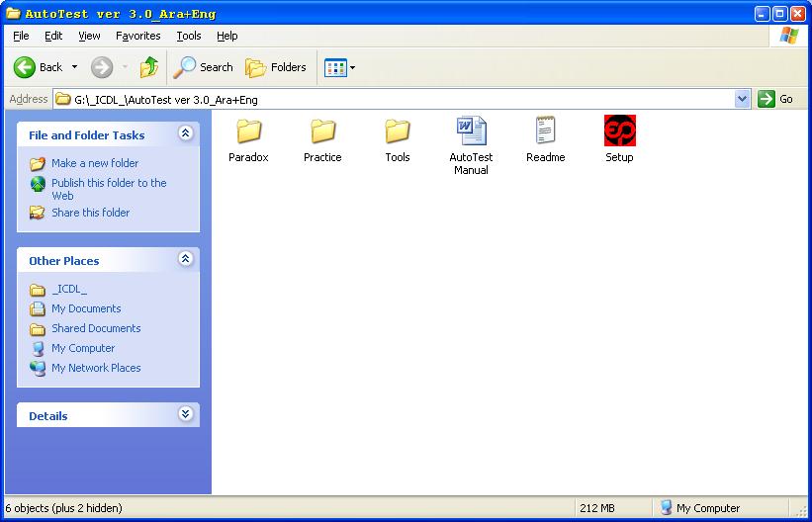Click the Search toolbar button
The width and height of the screenshot is (812, 522).
tap(204, 67)
